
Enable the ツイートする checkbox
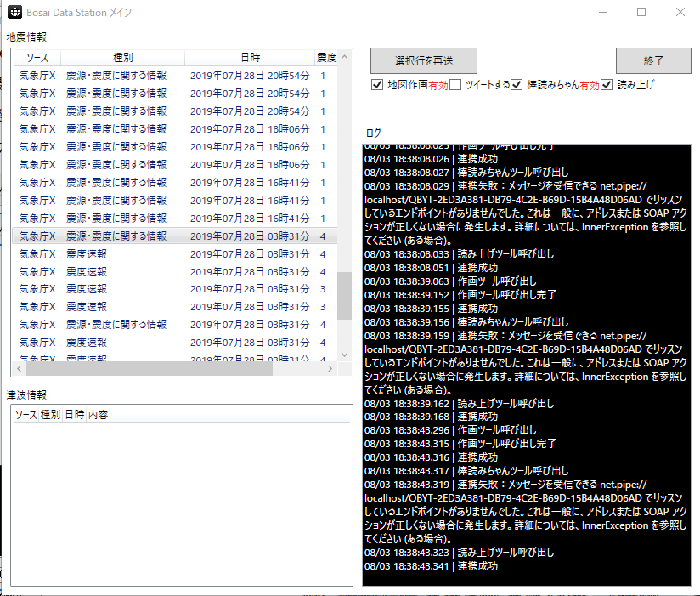(x=455, y=85)
